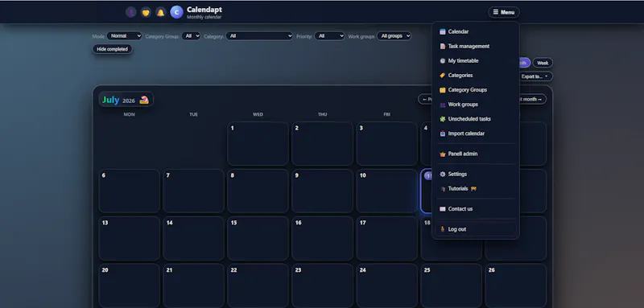This screenshot has width=644, height=308.
Task: Click the FRI column header
Action: click(x=387, y=114)
